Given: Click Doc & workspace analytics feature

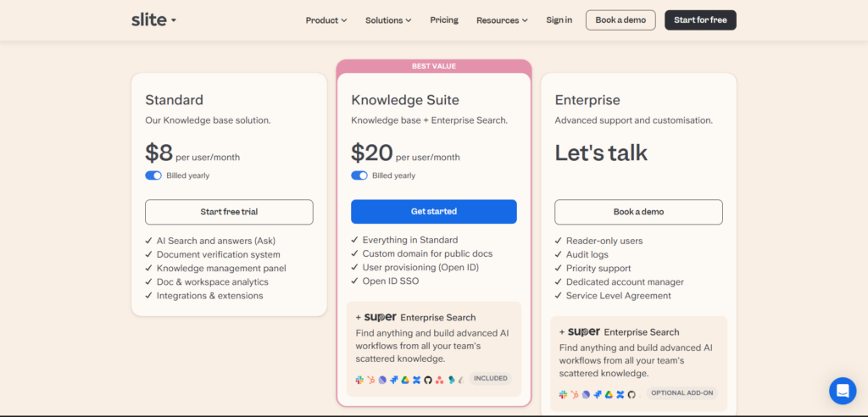Looking at the screenshot, I should click(x=213, y=282).
